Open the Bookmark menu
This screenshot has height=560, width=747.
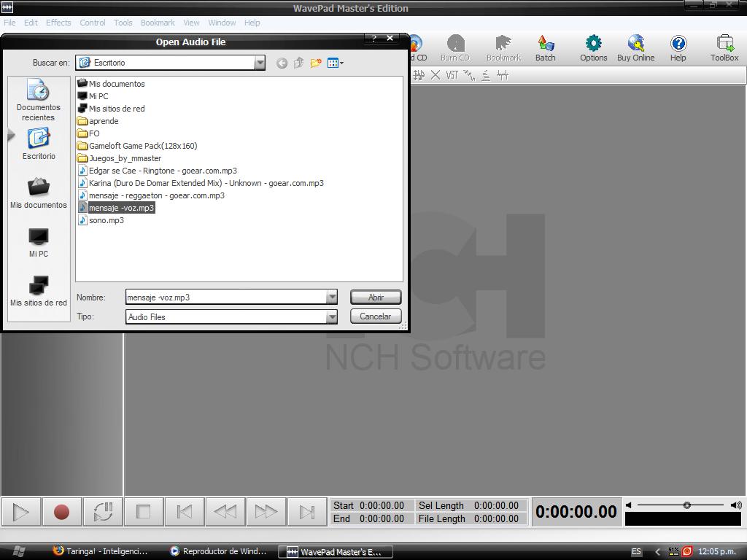point(158,23)
